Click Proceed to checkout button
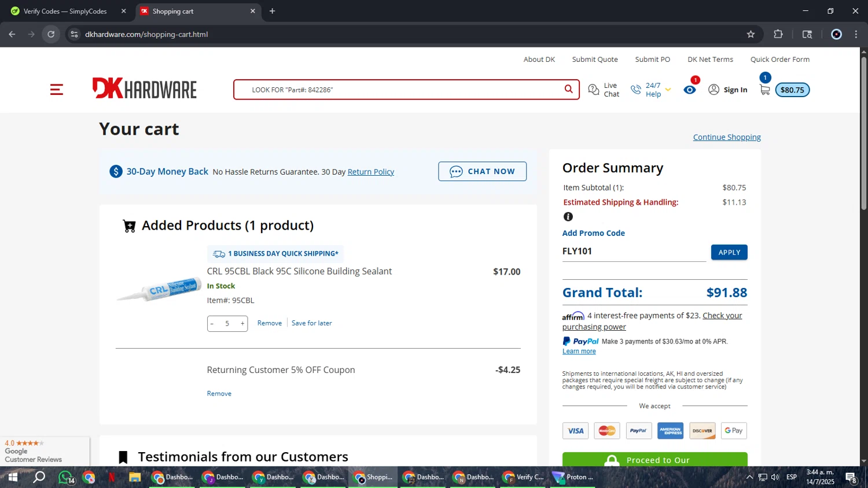The height and width of the screenshot is (488, 868). (x=655, y=460)
